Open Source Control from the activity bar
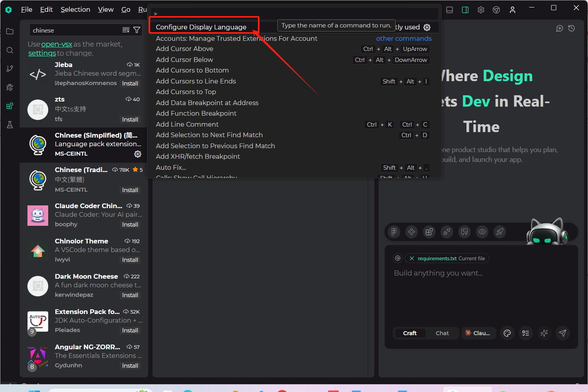Viewport: 588px width, 392px height. point(10,69)
